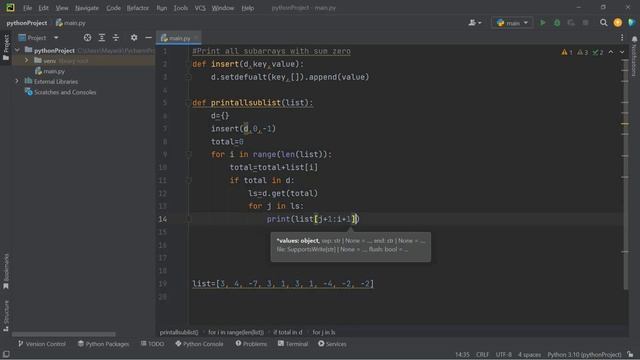
Task: Open the Run menu
Action: (x=162, y=8)
